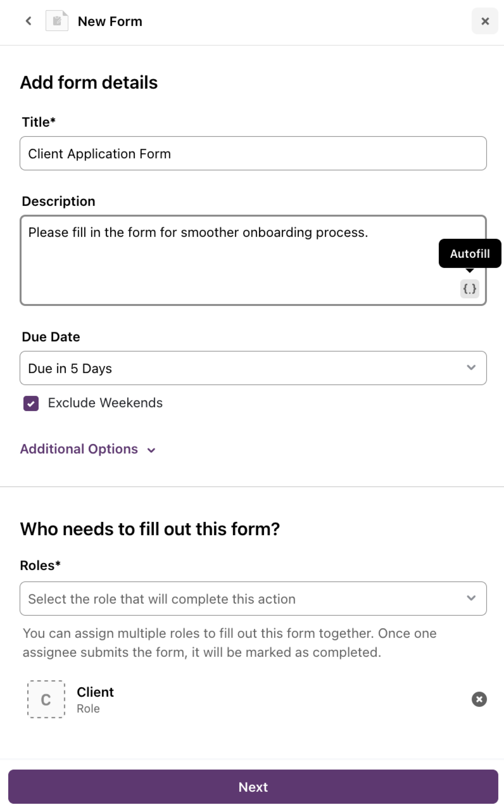Close the New Form panel
This screenshot has height=812, width=504.
(x=485, y=21)
